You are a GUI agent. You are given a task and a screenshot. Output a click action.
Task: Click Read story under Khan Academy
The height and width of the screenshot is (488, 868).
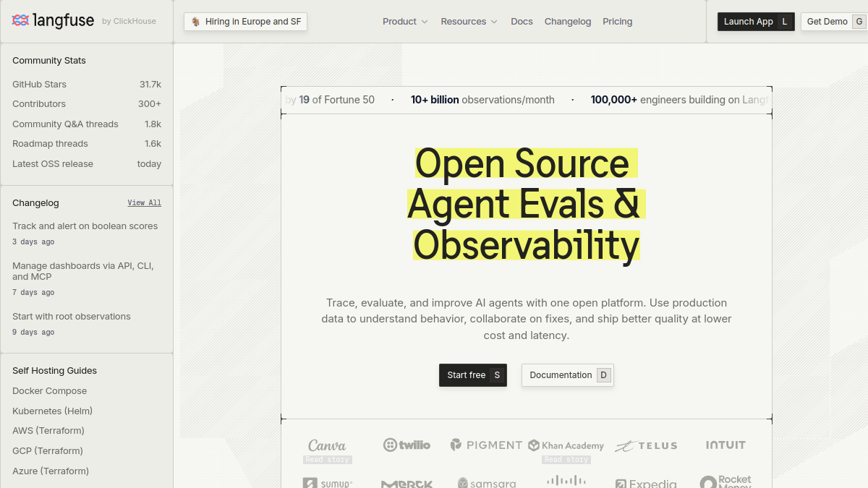tap(566, 460)
